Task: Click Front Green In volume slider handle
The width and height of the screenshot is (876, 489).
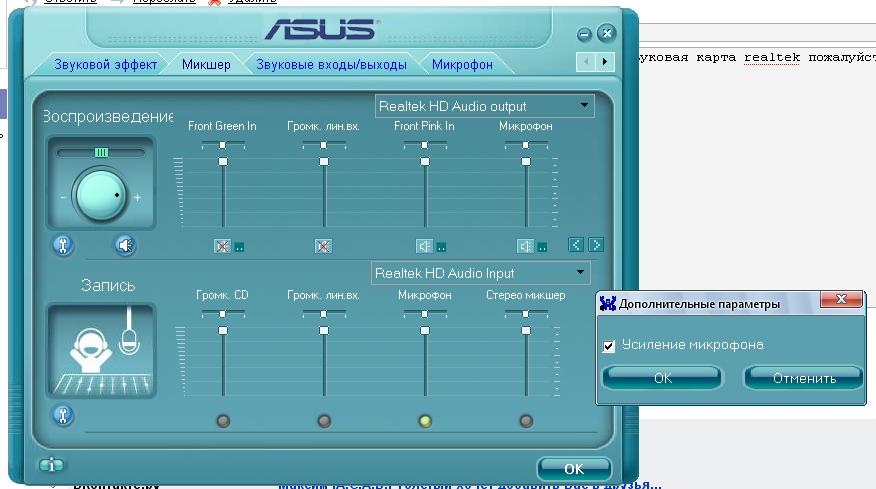Action: (223, 162)
